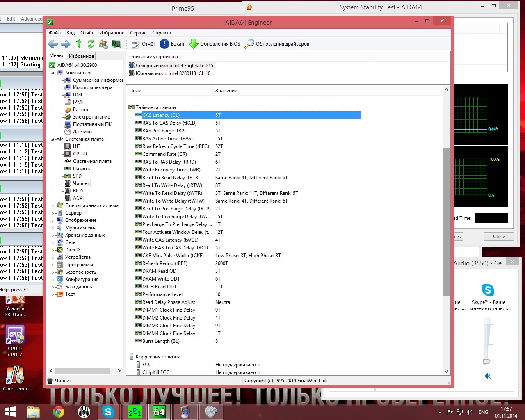Select Датчики in the tree
The height and width of the screenshot is (420, 525).
click(x=82, y=132)
